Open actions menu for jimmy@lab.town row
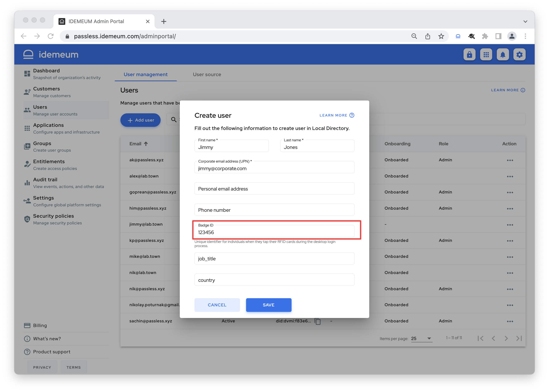Image resolution: width=549 pixels, height=392 pixels. pyautogui.click(x=510, y=225)
